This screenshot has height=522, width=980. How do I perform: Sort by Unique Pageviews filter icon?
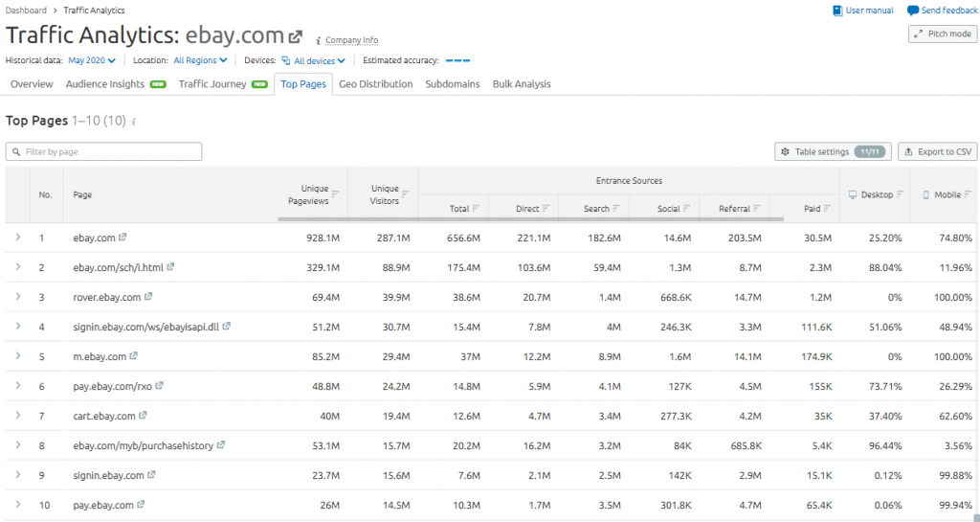(x=335, y=193)
